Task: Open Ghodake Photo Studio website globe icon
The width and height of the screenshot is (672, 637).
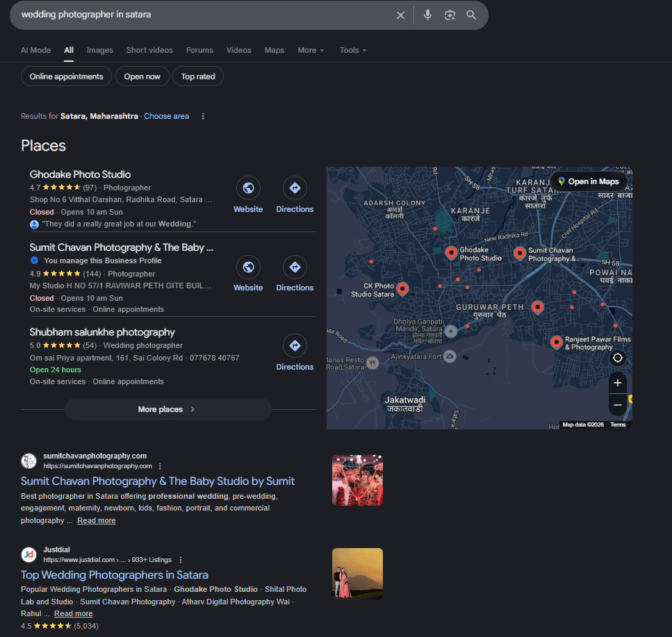Action: coord(248,188)
